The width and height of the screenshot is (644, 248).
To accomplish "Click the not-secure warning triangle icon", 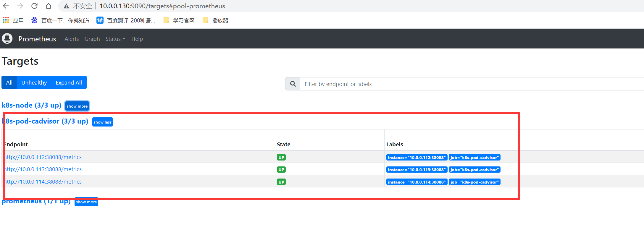I will 66,6.
